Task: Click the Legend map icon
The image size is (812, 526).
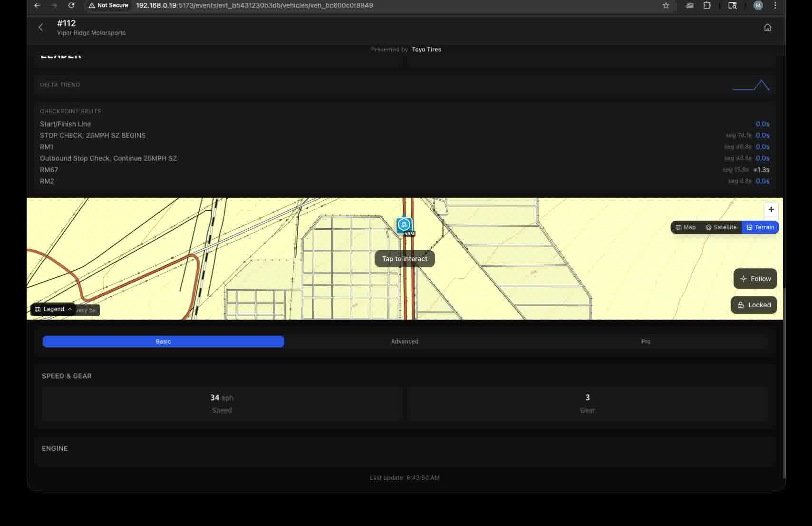Action: [38, 309]
